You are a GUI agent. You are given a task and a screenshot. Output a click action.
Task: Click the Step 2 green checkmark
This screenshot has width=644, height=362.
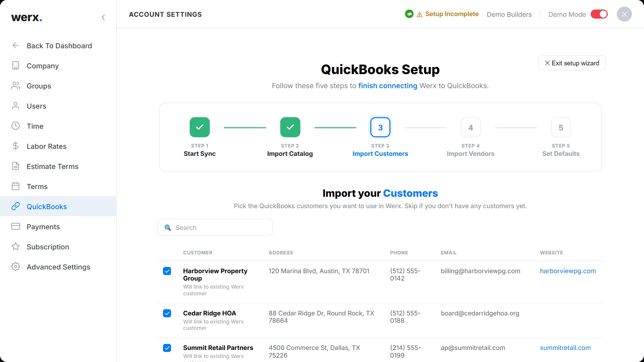290,127
